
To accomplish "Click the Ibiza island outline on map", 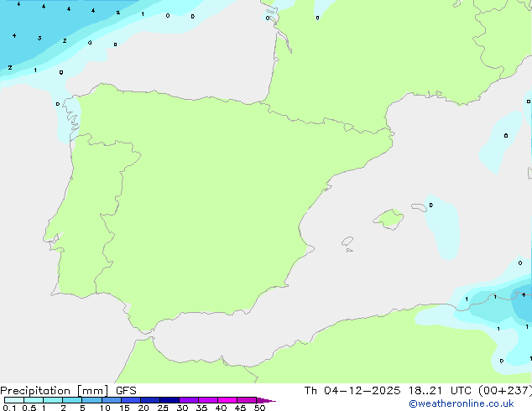I will pyautogui.click(x=347, y=242).
